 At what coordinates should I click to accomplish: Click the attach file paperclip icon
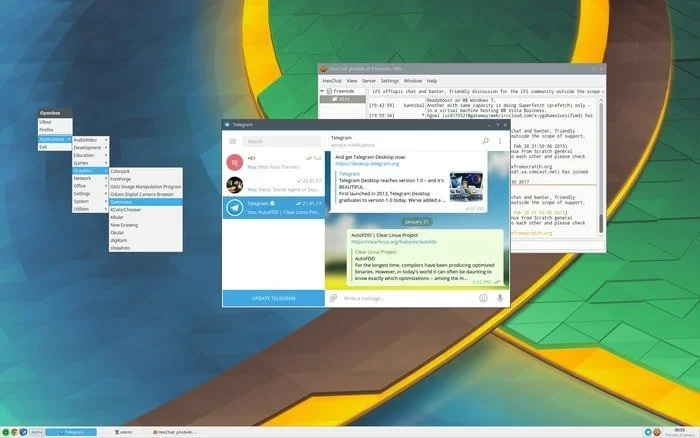[333, 298]
